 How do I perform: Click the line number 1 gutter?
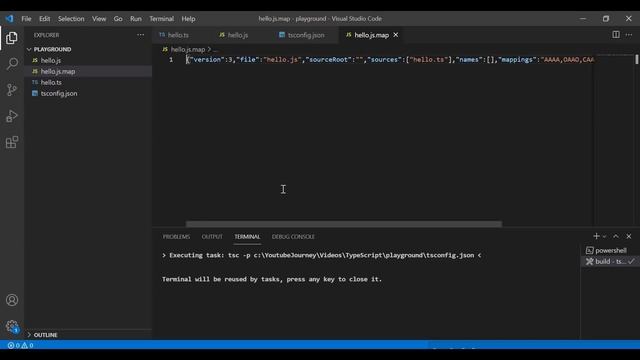[x=171, y=60]
